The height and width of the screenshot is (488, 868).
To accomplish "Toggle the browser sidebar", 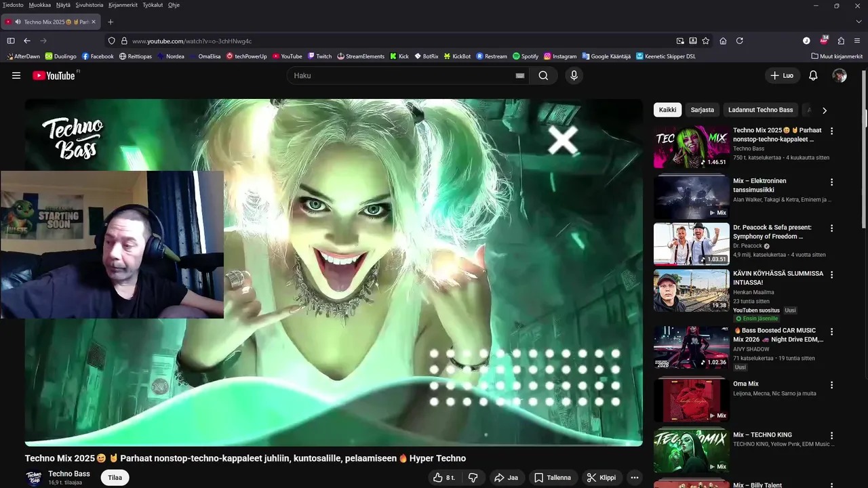I will [x=11, y=41].
